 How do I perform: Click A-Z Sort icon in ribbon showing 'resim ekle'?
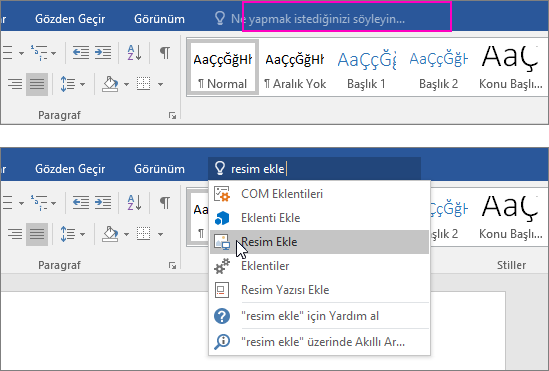(x=134, y=202)
